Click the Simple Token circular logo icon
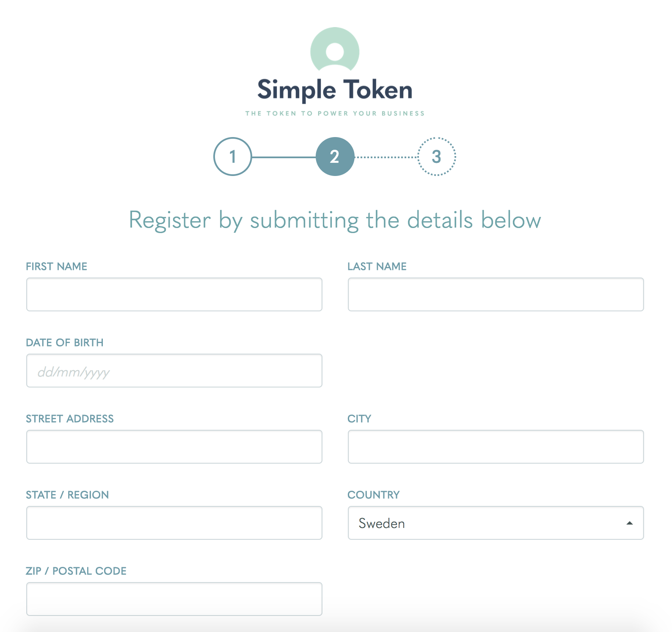The width and height of the screenshot is (672, 632). 335,50
